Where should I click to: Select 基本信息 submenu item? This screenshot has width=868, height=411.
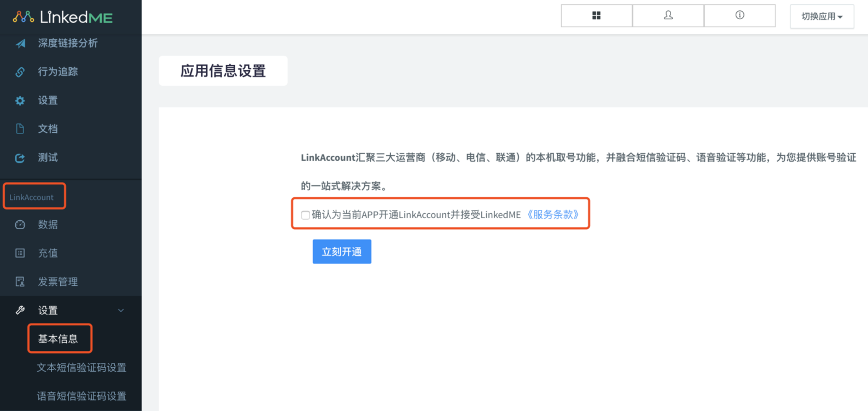58,339
